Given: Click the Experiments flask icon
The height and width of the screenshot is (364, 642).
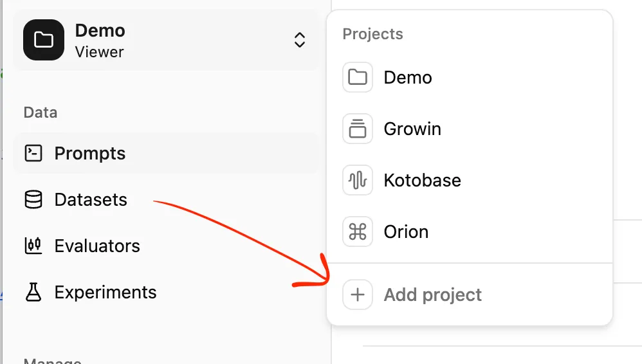Looking at the screenshot, I should click(x=33, y=292).
